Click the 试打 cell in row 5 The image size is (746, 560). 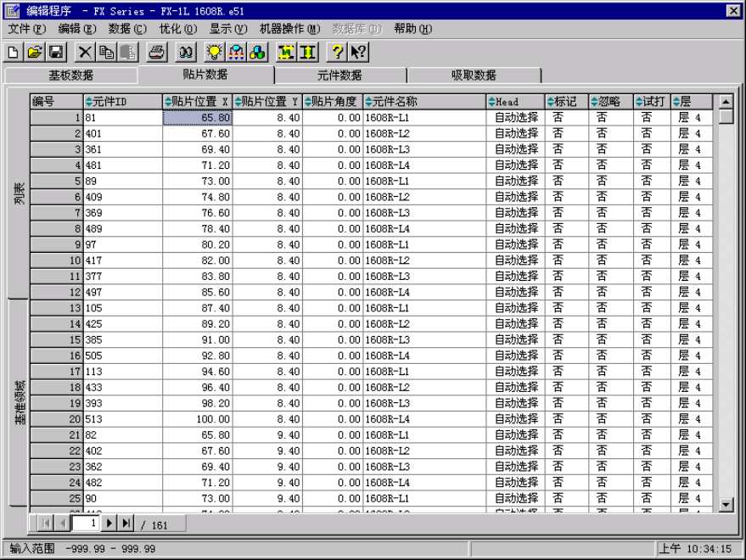point(652,181)
